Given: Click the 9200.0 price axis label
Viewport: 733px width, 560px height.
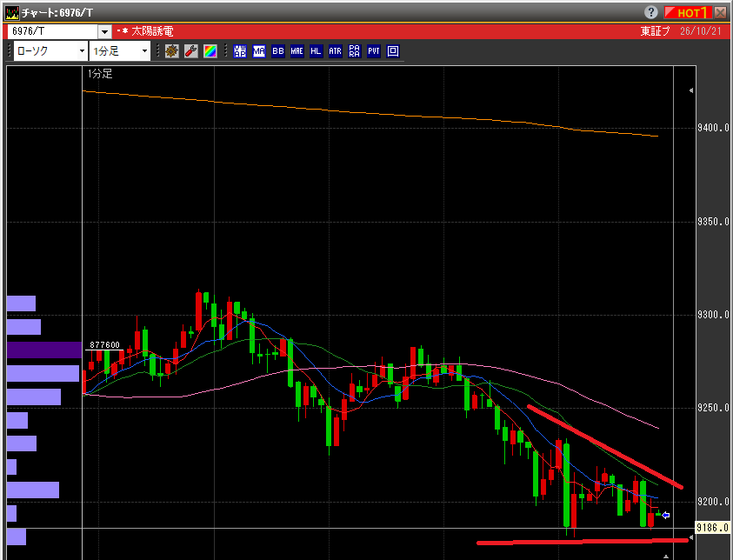Looking at the screenshot, I should [713, 502].
